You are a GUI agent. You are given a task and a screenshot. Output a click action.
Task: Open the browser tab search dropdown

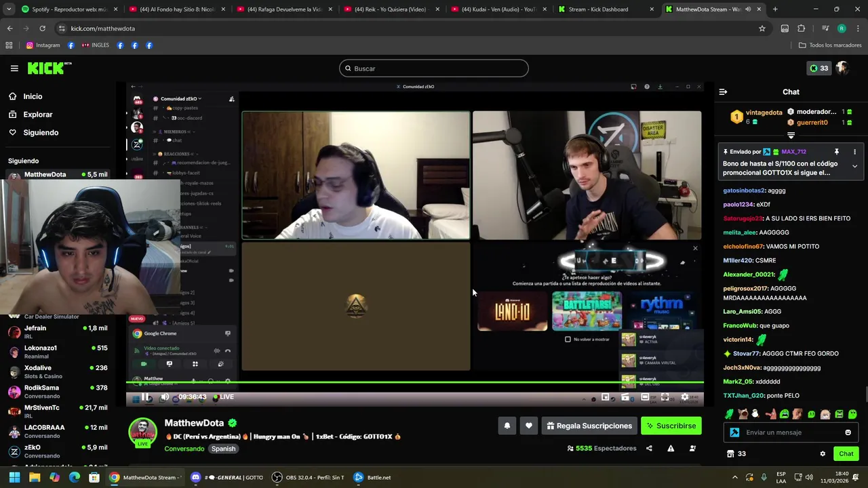(9, 9)
